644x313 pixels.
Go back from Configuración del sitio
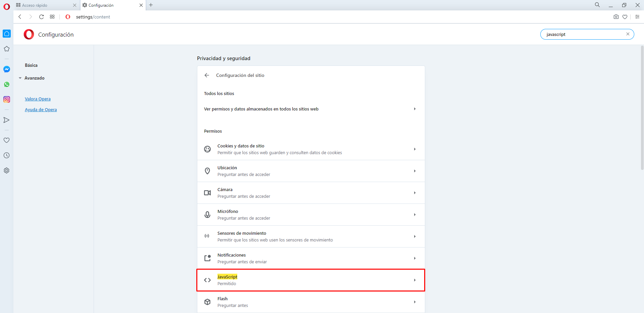tap(207, 75)
